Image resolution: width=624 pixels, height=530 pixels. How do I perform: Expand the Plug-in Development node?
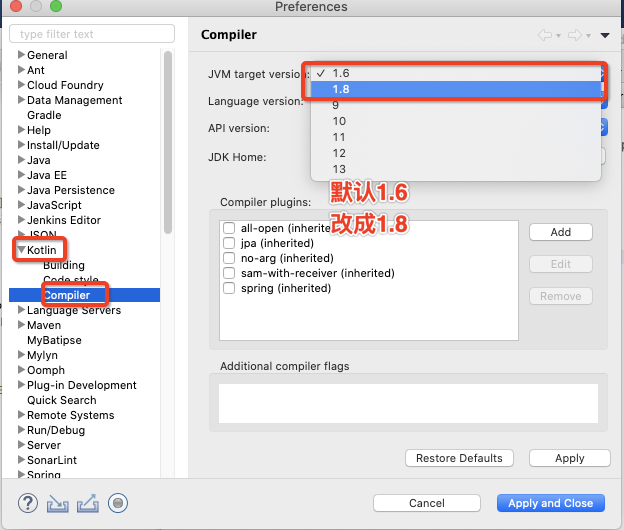tap(21, 385)
